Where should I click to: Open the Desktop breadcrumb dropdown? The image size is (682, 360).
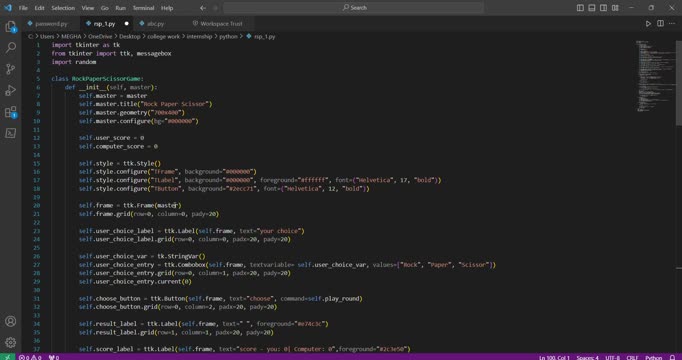click(130, 37)
